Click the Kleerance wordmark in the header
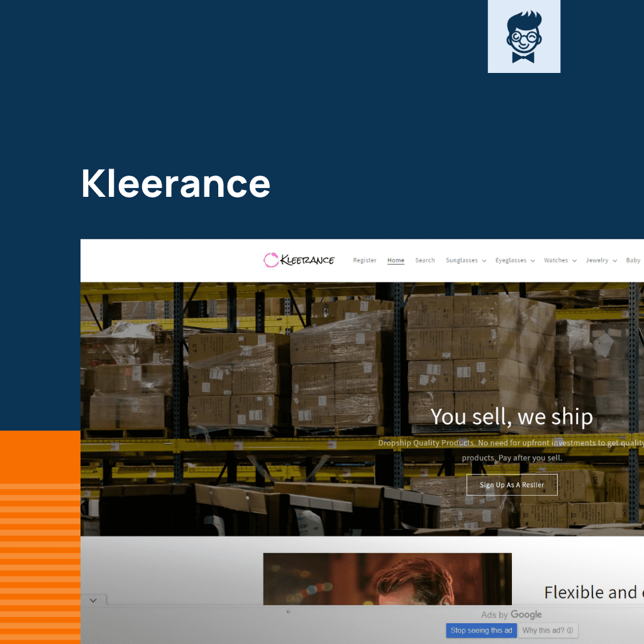644x644 pixels. (306, 260)
